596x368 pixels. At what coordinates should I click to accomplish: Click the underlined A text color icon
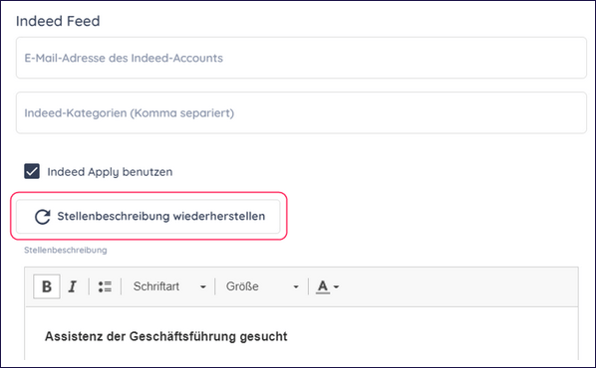[x=323, y=286]
